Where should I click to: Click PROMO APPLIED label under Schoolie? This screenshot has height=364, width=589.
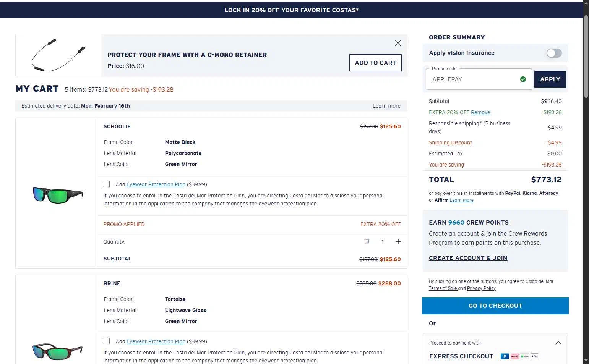point(124,224)
